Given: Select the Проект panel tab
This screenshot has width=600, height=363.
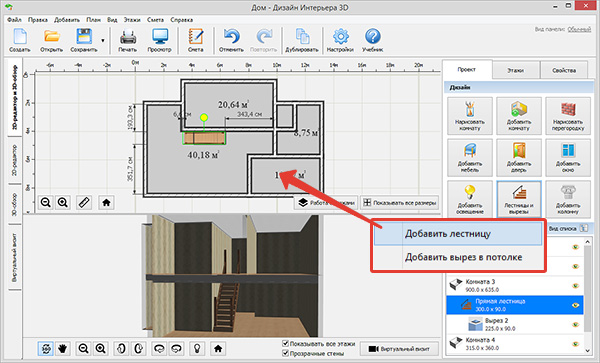Looking at the screenshot, I should (466, 70).
